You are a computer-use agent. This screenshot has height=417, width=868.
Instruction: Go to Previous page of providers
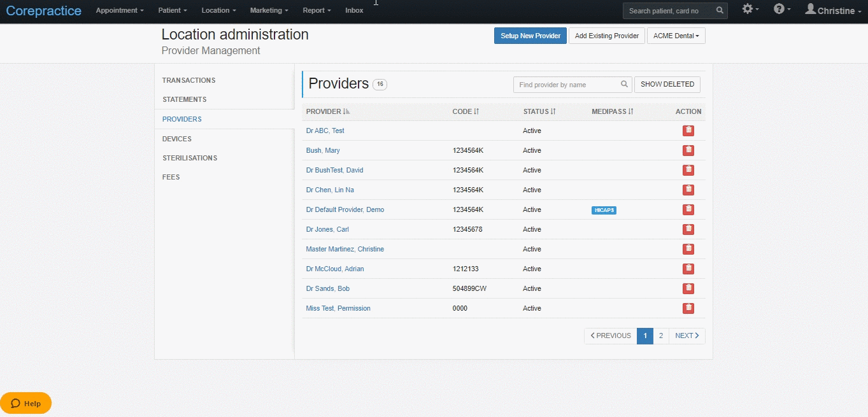coord(611,336)
